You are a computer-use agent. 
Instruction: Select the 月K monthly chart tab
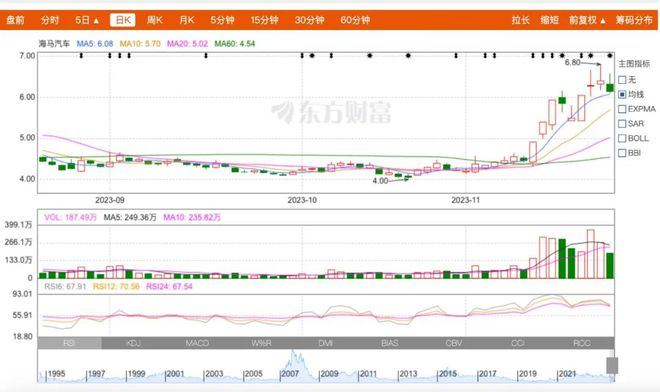(187, 20)
